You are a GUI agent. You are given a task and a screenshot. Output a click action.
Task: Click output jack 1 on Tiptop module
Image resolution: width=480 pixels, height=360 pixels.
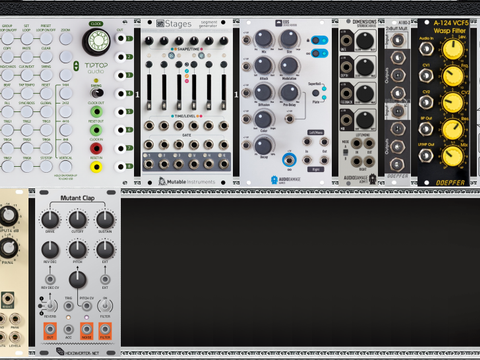click(x=121, y=39)
